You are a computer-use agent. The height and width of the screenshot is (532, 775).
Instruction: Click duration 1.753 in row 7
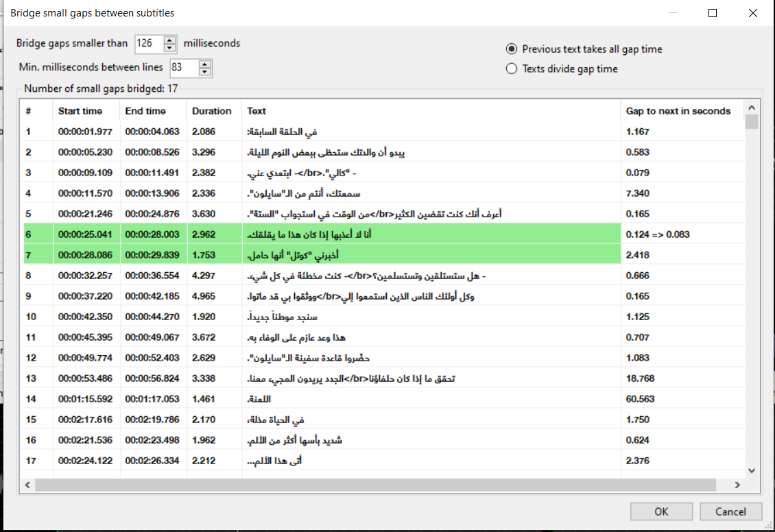click(x=204, y=255)
